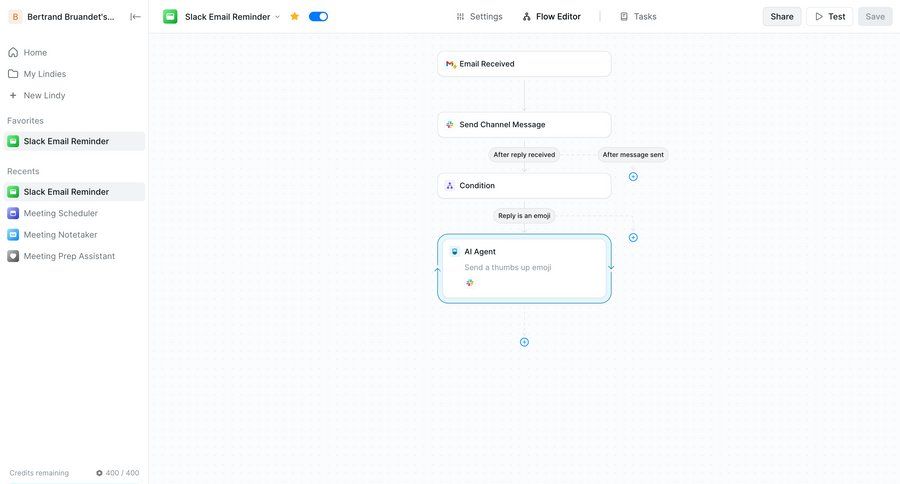Click the Meeting Notetaker blue icon
This screenshot has height=484, width=900.
[13, 235]
